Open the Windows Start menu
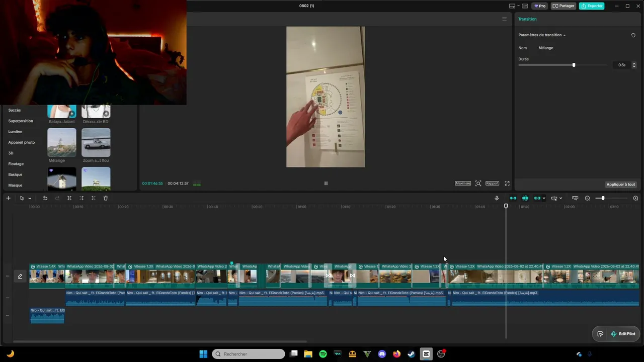This screenshot has height=362, width=644. pos(203,354)
